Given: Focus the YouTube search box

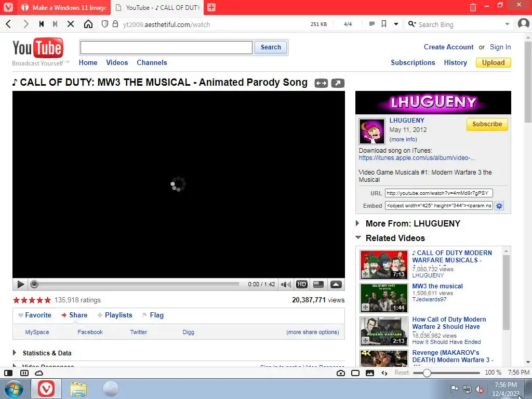Looking at the screenshot, I should (166, 47).
